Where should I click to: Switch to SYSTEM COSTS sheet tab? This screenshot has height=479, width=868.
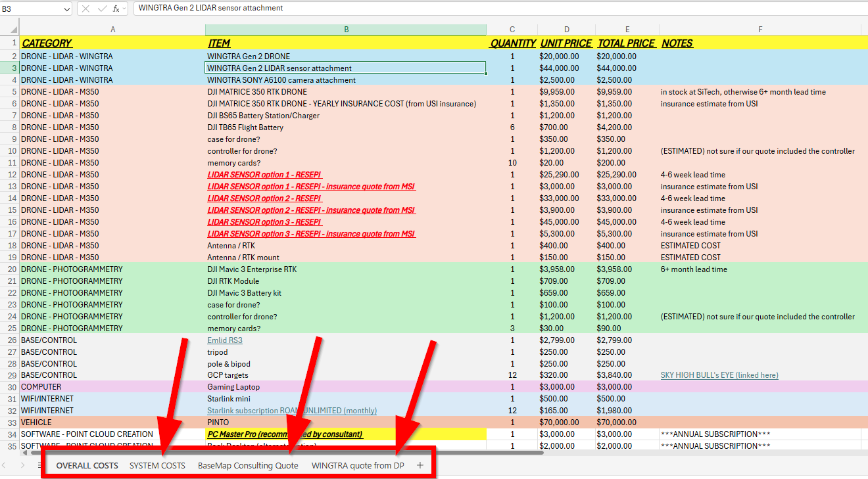[157, 465]
